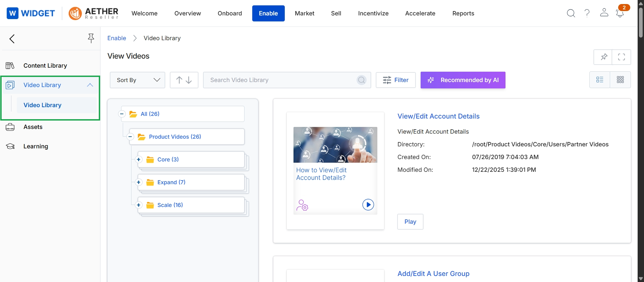The height and width of the screenshot is (282, 644).
Task: Collapse the Video Library sidebar section chevron
Action: [90, 85]
